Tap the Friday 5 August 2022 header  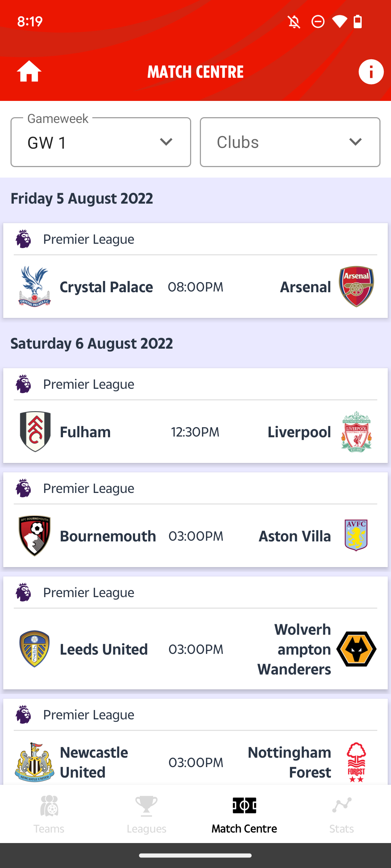tap(82, 199)
